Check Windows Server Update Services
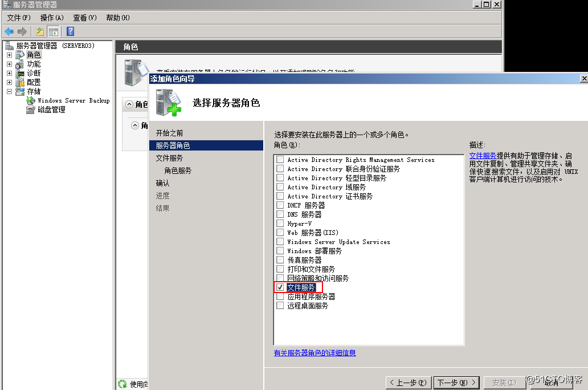Viewport: 588px width, 390px height. 280,242
